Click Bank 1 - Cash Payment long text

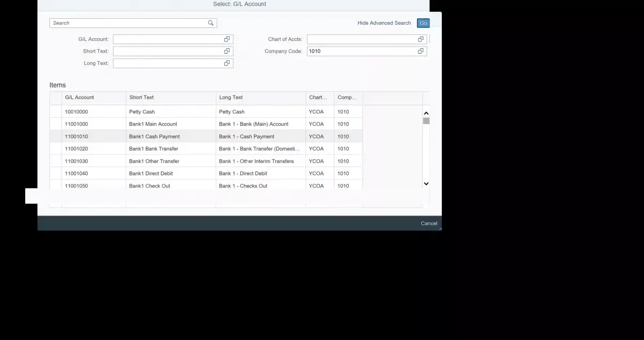tap(246, 136)
